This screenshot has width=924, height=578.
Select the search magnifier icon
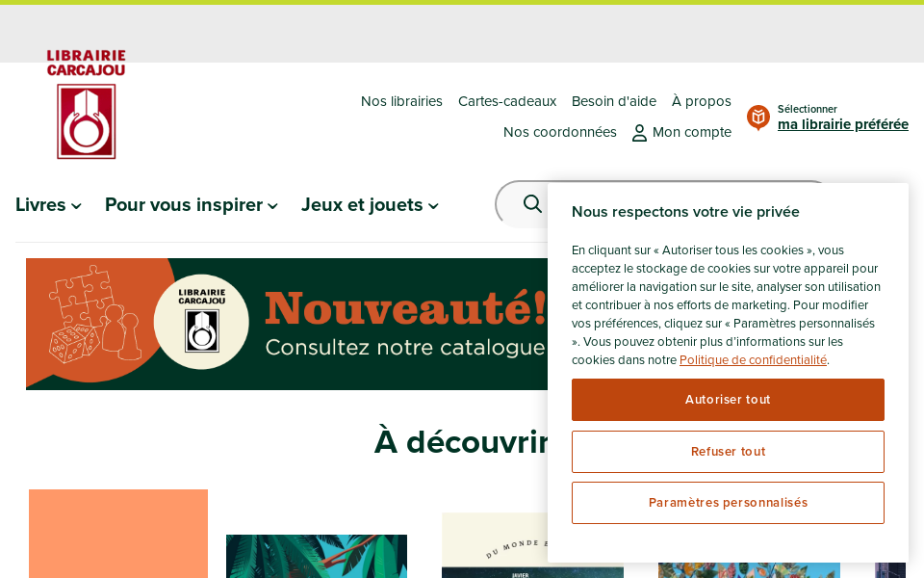[532, 203]
